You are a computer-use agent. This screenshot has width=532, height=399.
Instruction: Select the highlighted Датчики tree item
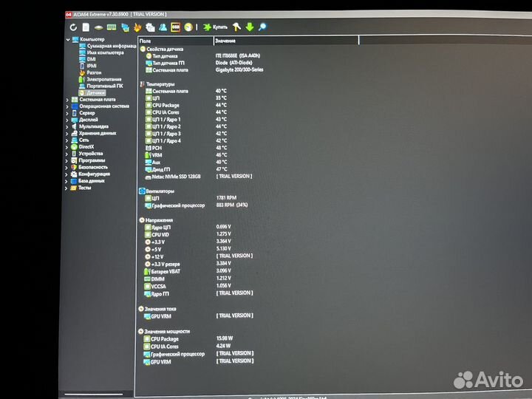pos(92,92)
